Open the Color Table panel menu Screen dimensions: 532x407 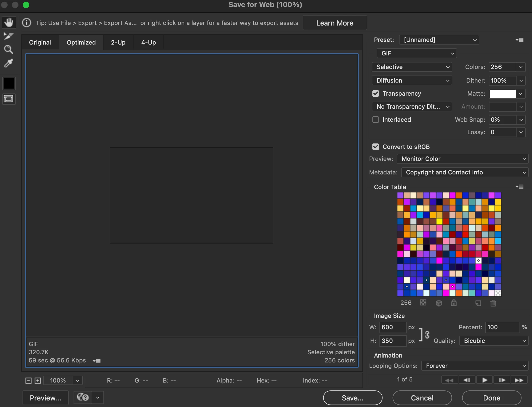520,187
